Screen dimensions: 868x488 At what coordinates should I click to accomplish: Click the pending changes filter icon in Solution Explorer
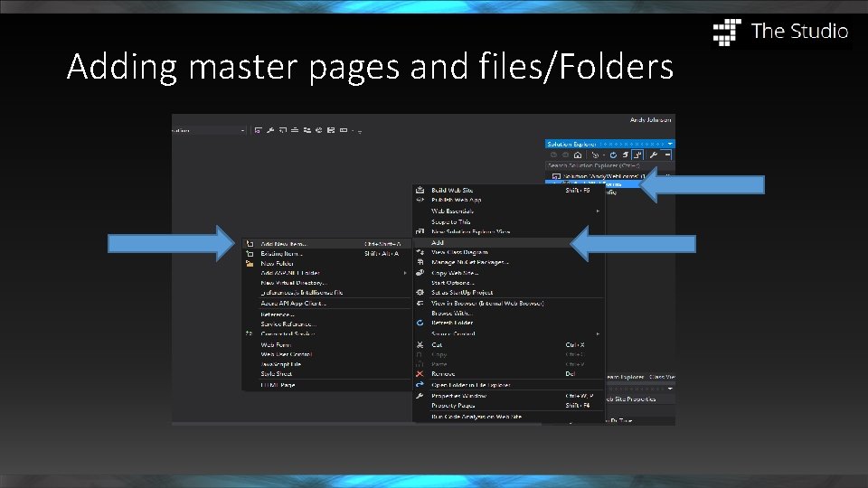tap(595, 155)
